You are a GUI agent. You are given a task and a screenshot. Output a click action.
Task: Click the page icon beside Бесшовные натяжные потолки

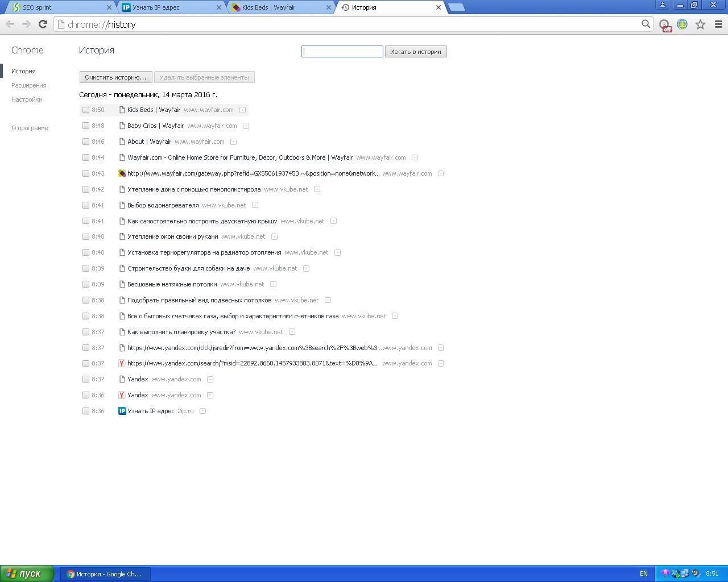tap(122, 284)
